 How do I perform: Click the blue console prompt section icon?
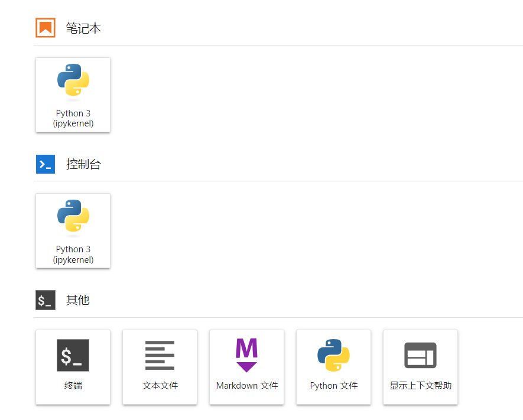tap(46, 164)
